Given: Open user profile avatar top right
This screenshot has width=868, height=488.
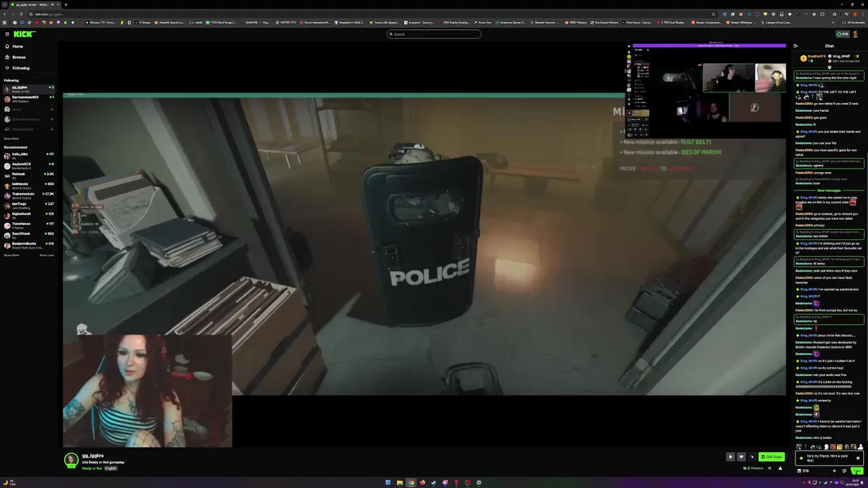Looking at the screenshot, I should tap(856, 34).
